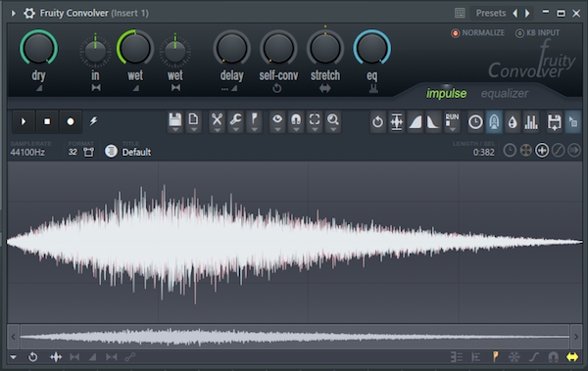
Task: Click the eq knob with the blue ring
Action: [x=371, y=48]
